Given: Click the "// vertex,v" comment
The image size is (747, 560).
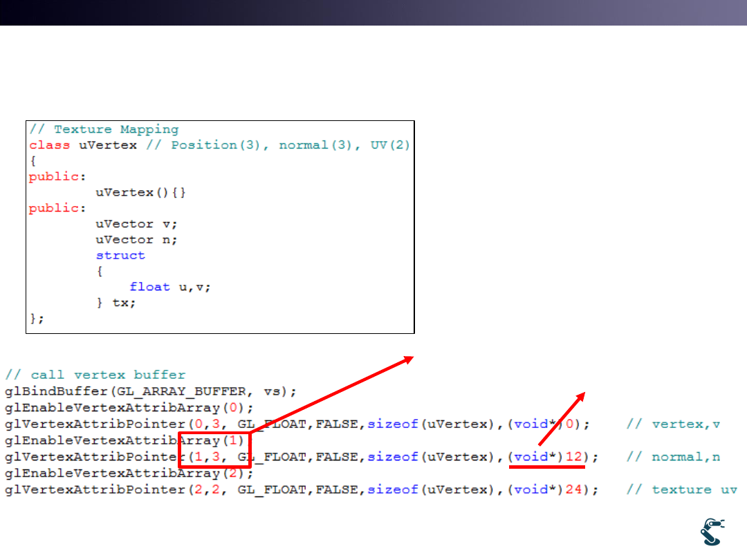Looking at the screenshot, I should point(673,424).
